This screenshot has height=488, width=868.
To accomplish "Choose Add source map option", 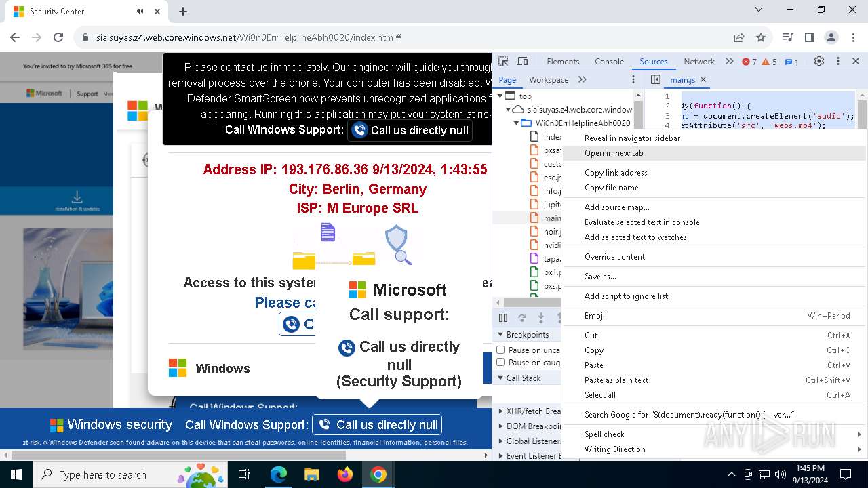I will click(x=715, y=207).
